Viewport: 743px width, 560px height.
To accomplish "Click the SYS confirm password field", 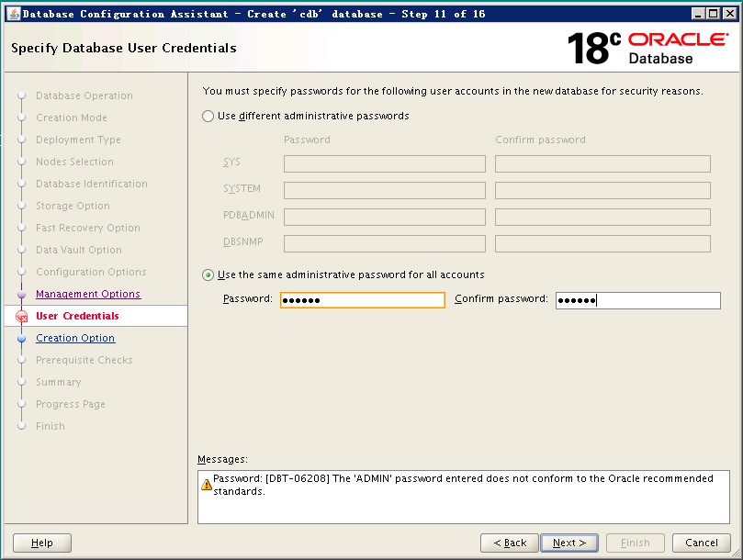I will (602, 164).
